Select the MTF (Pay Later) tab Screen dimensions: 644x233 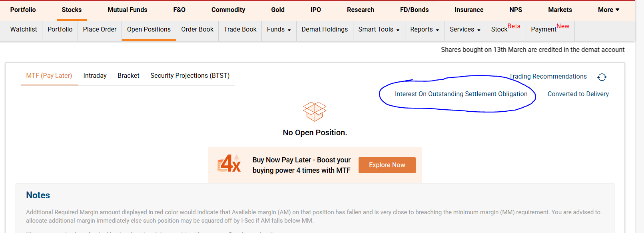[49, 76]
